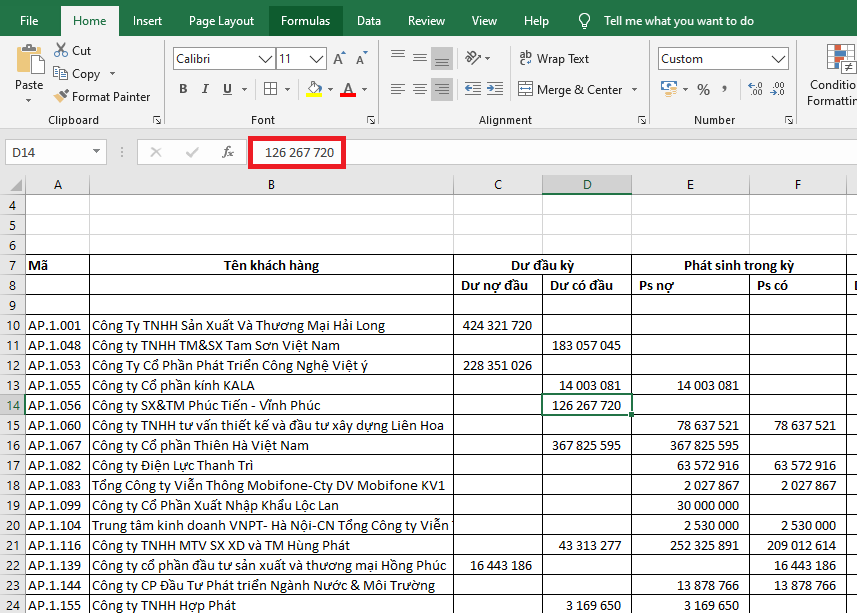Toggle Wrap Text for the cell
Viewport: 857px width, 613px height.
[554, 59]
